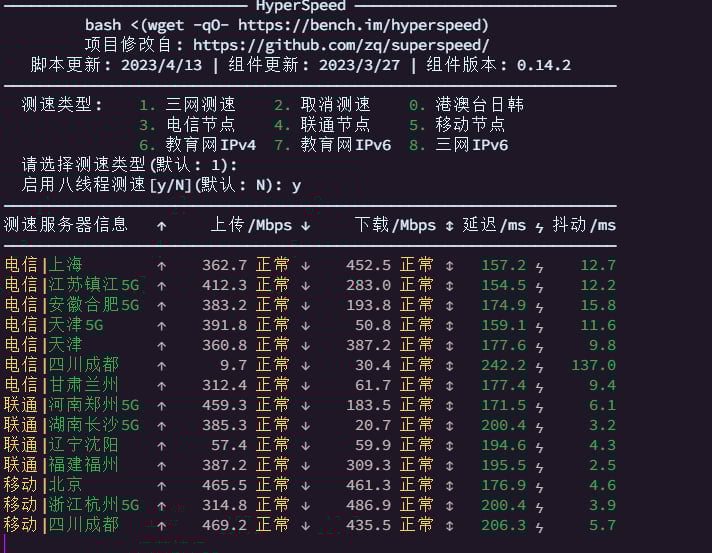The height and width of the screenshot is (553, 712).
Task: Click upload value 362.7 in 上海 row
Action: point(224,265)
